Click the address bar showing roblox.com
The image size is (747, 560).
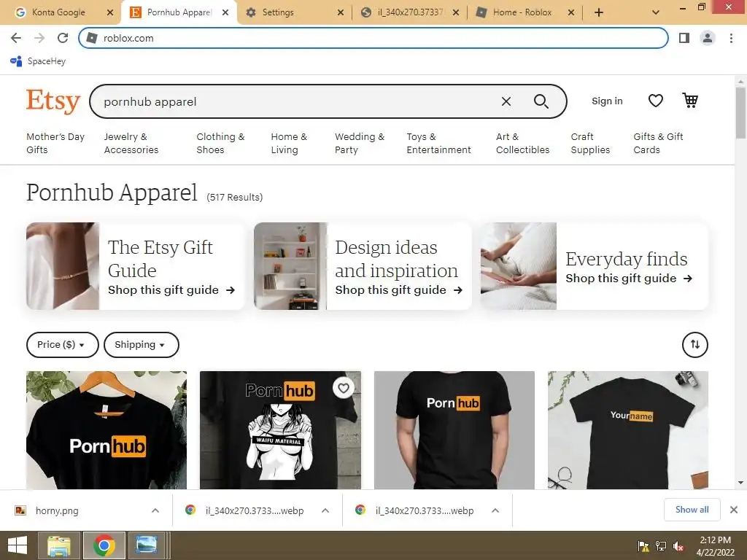click(x=373, y=38)
